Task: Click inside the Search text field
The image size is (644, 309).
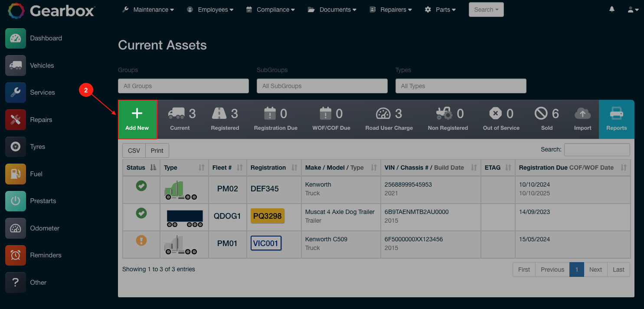Action: click(x=597, y=150)
